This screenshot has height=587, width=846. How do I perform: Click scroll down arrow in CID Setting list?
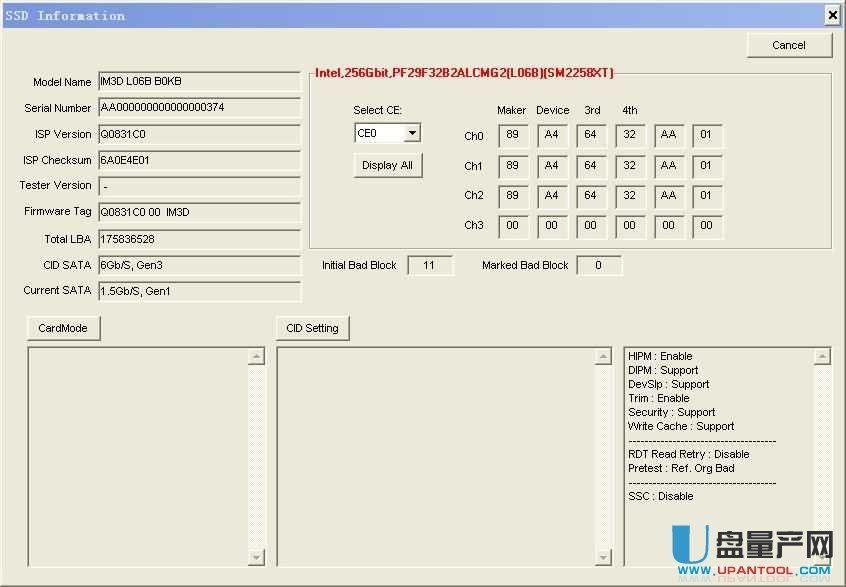coord(603,557)
